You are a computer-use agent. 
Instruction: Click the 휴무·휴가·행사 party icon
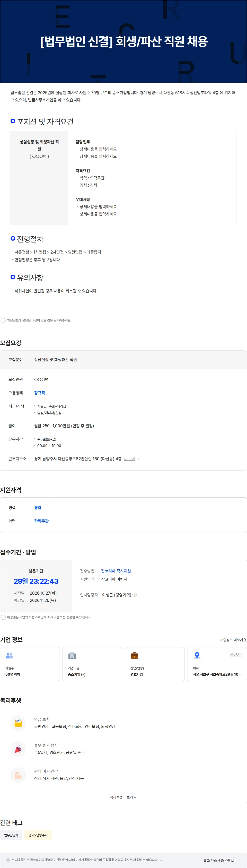pos(18,749)
